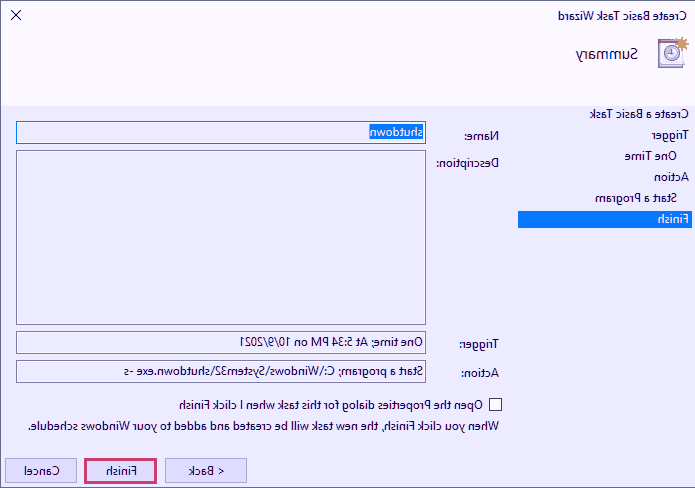
Task: Cancel the wizard with Cancel button
Action: click(41, 470)
